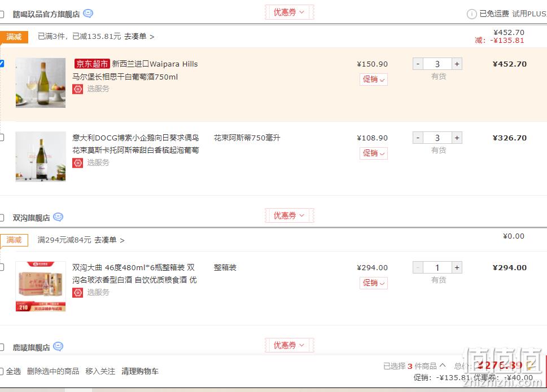This screenshot has width=547, height=392.
Task: Open 优惠券 dropdown for 膳喝玖品官方旗舰店
Action: (x=289, y=12)
